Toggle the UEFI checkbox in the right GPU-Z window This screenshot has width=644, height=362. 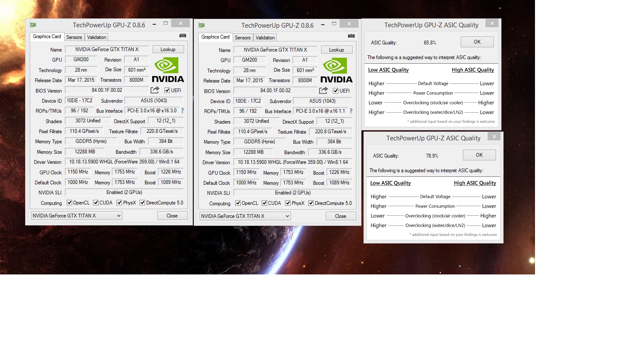pos(335,91)
